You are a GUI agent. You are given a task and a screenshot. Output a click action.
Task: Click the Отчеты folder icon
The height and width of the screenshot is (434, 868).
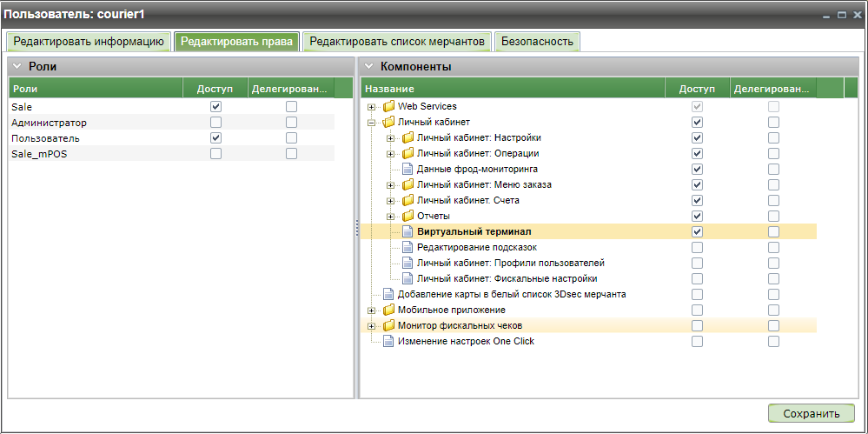click(x=407, y=216)
